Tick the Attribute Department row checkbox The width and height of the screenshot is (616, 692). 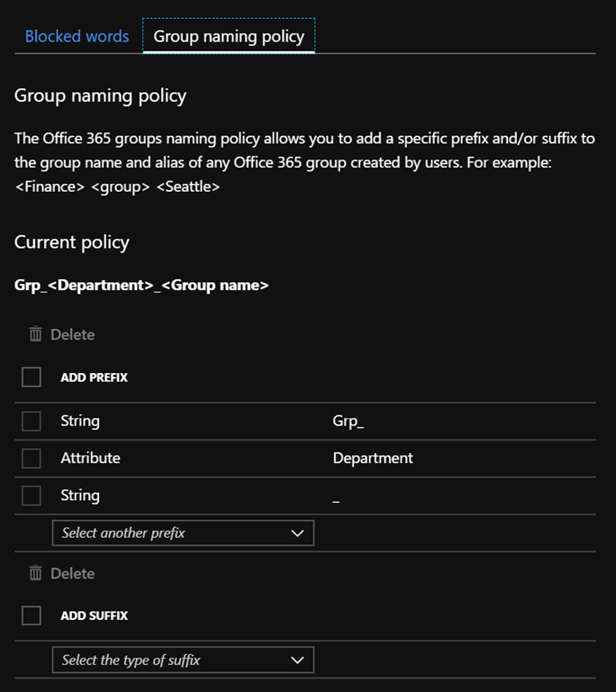32,458
